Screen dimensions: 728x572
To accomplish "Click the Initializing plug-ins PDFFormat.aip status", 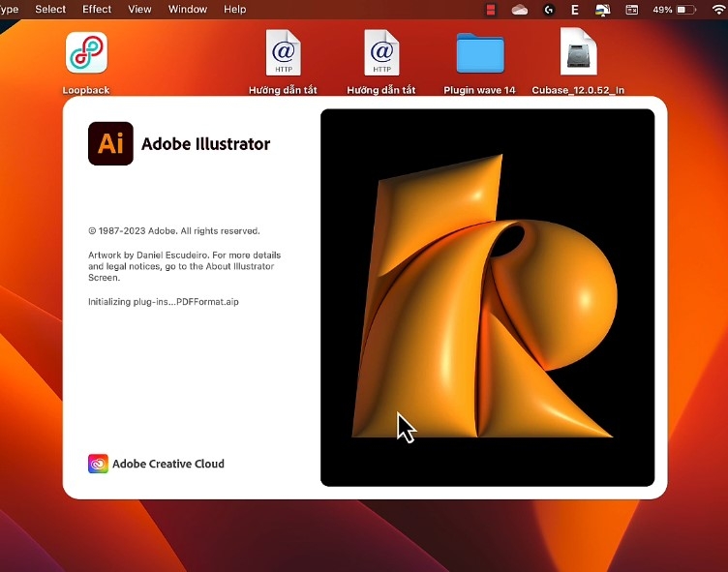I will pyautogui.click(x=164, y=302).
